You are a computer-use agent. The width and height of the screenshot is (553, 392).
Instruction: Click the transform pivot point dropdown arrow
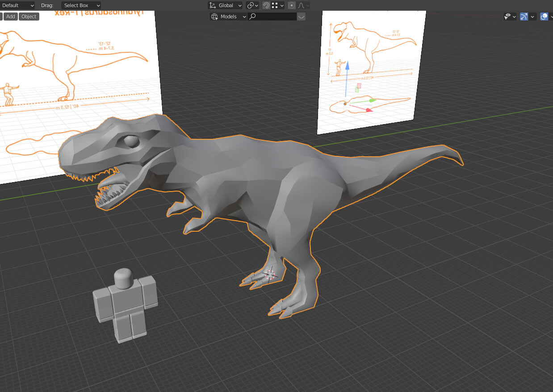pyautogui.click(x=256, y=5)
